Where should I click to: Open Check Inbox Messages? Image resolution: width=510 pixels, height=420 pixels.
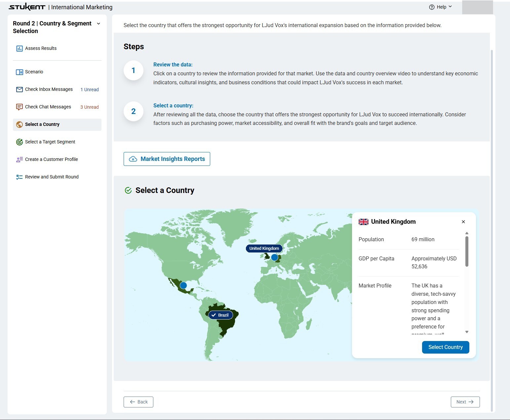point(57,90)
